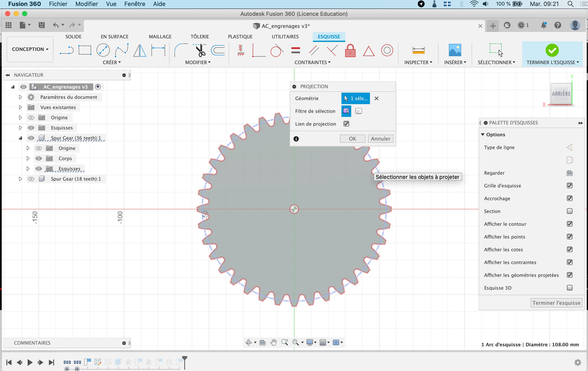Click the Mirror tool icon
Screen dimensions: 588x371
pos(140,50)
